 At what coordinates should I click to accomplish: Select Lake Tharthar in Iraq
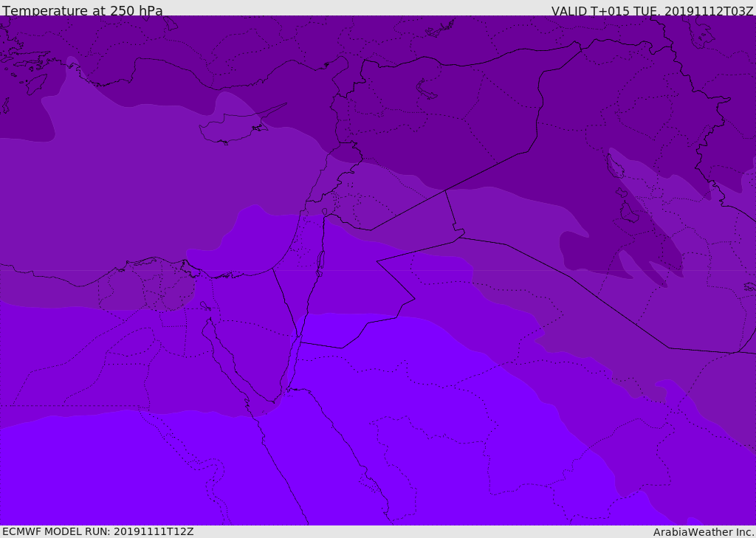tap(629, 213)
